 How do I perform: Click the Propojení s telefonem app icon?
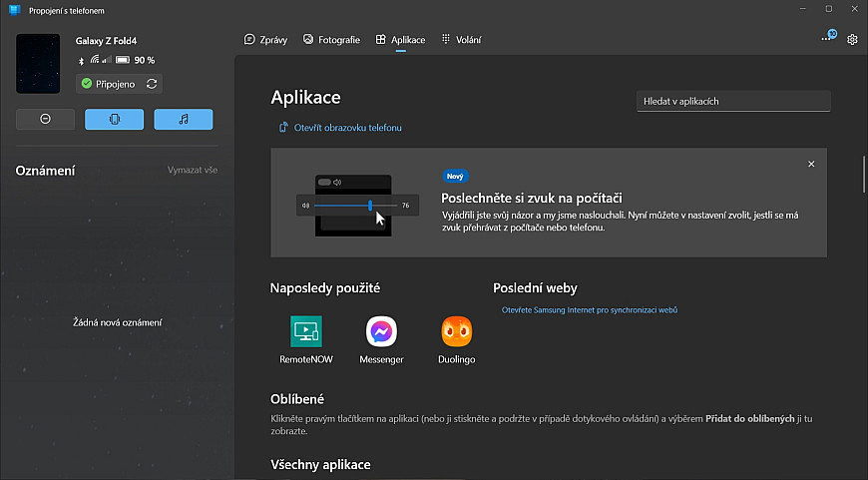[14, 11]
